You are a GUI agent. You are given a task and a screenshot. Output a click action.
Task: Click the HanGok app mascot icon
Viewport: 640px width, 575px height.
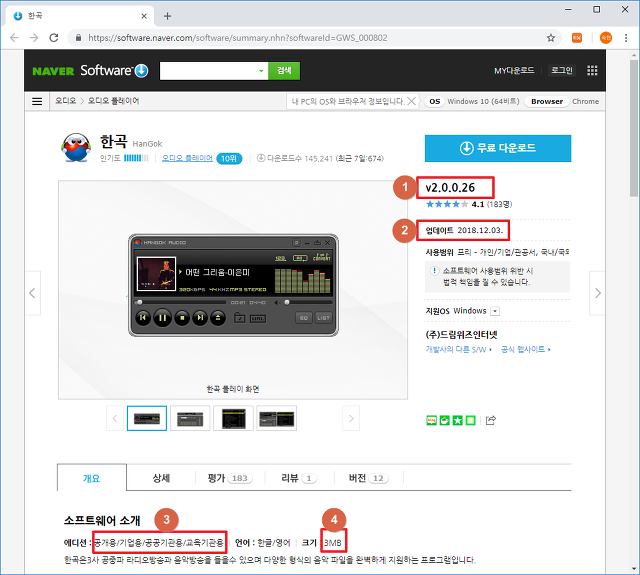[76, 148]
